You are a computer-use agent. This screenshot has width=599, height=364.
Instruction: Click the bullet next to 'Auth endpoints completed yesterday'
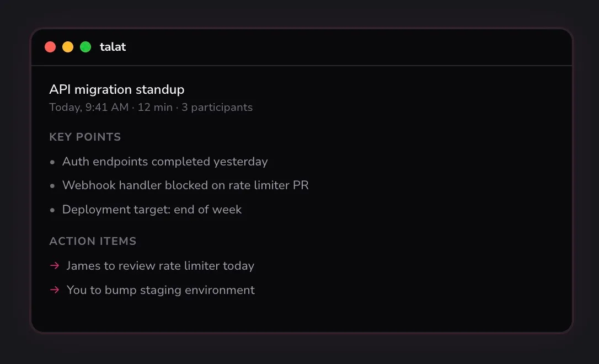tap(52, 162)
